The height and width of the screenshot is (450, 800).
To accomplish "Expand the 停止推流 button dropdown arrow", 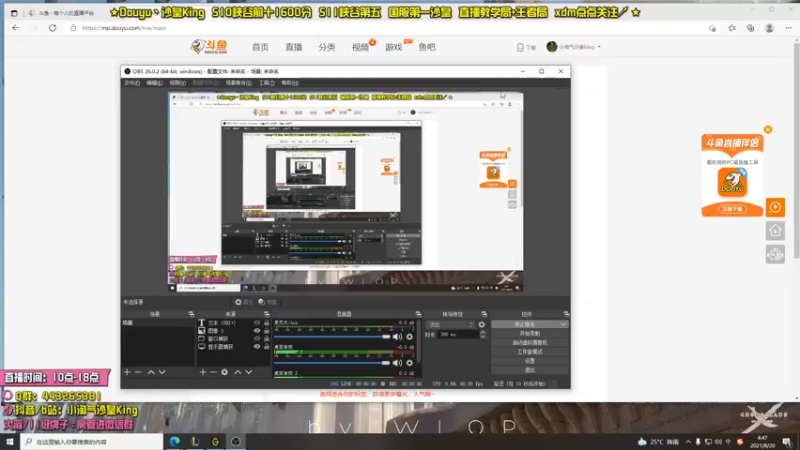I will tap(563, 324).
